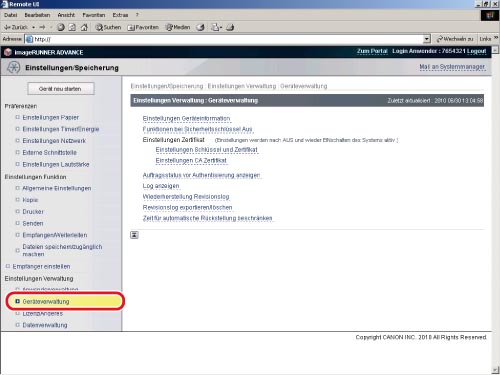Select Geräteverwaltung in sidebar
The width and height of the screenshot is (500, 375).
pos(46,301)
